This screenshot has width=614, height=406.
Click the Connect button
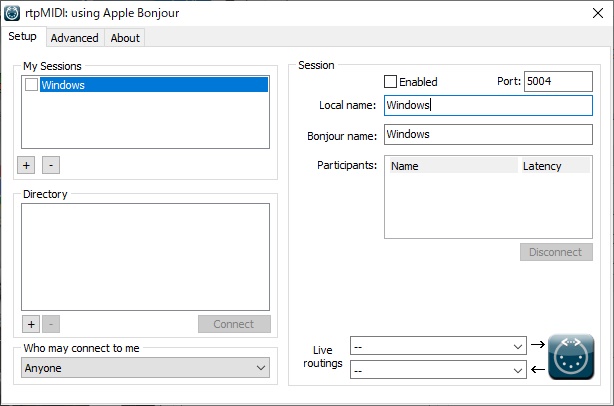click(x=234, y=324)
